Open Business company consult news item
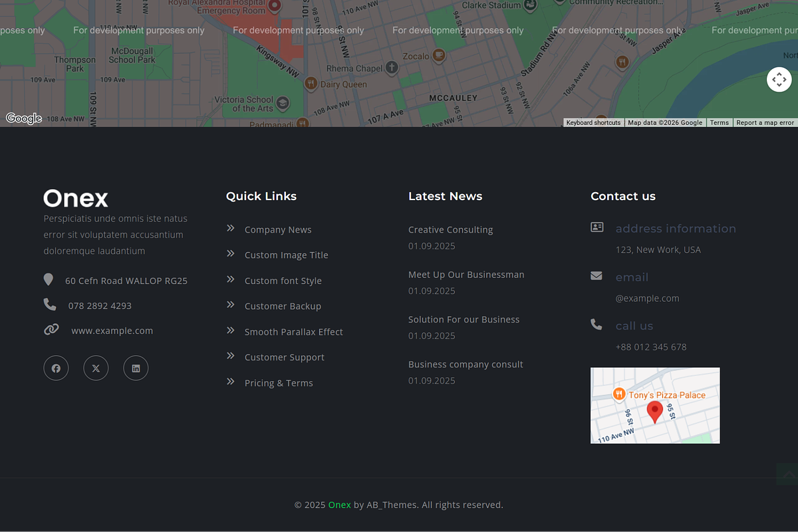The width and height of the screenshot is (798, 532). tap(465, 364)
